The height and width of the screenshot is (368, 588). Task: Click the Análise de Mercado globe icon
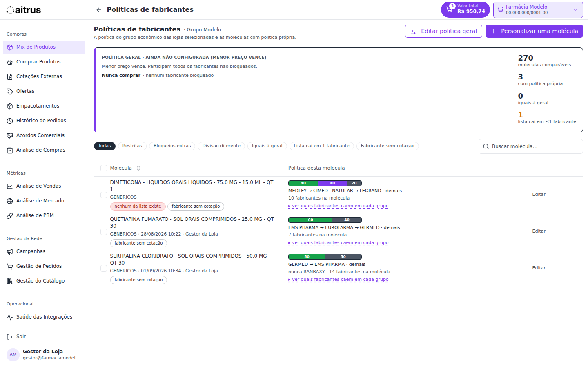[10, 201]
